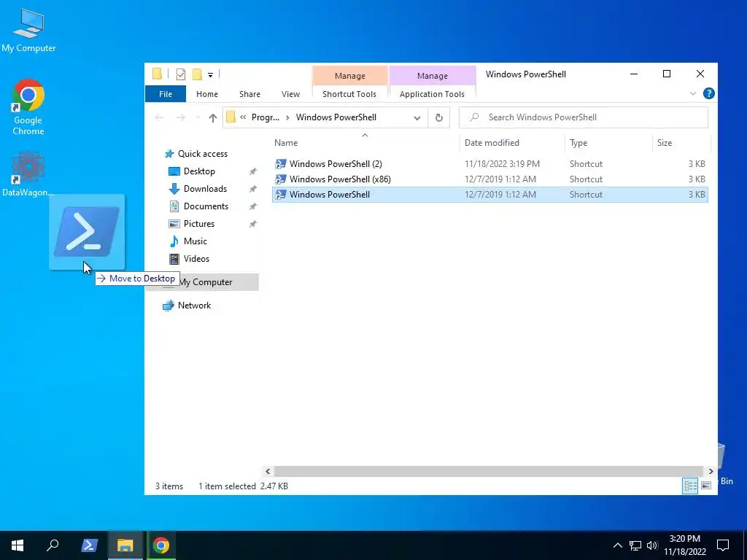Open My Computer desktop icon

(28, 31)
